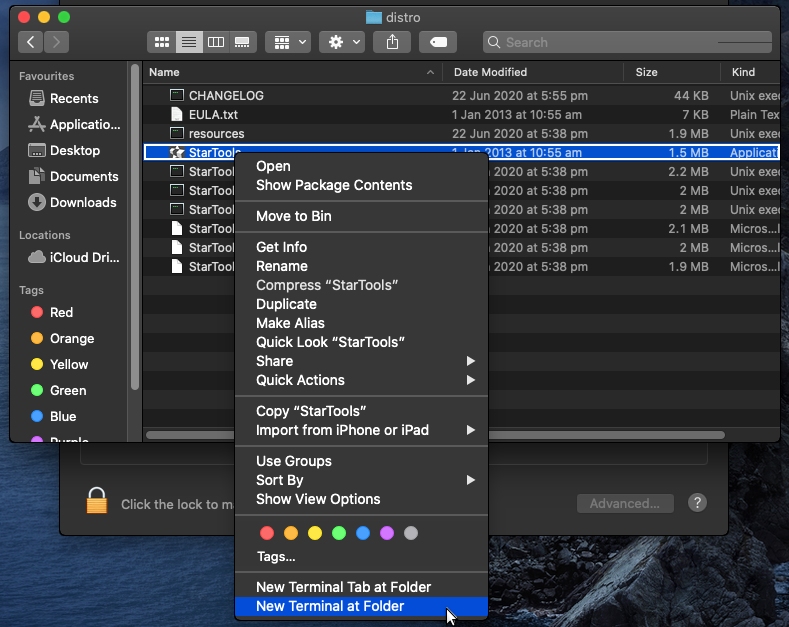The height and width of the screenshot is (627, 789).
Task: Select New Terminal at Folder
Action: pos(330,606)
